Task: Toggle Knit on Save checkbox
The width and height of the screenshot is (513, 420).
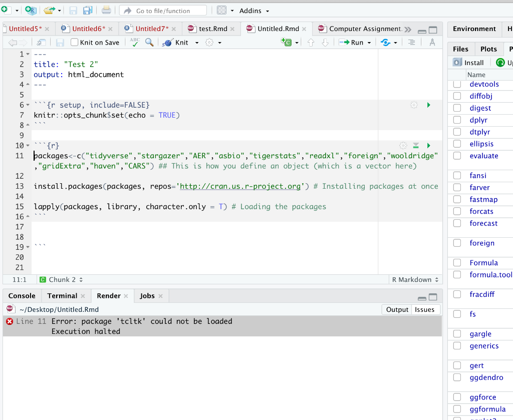Action: tap(74, 42)
